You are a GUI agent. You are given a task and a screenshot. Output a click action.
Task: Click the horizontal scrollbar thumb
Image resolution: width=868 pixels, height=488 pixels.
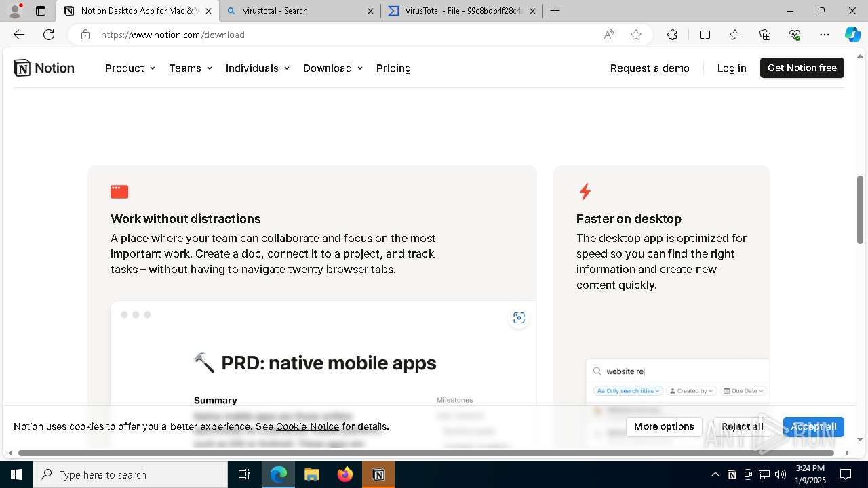tap(426, 453)
